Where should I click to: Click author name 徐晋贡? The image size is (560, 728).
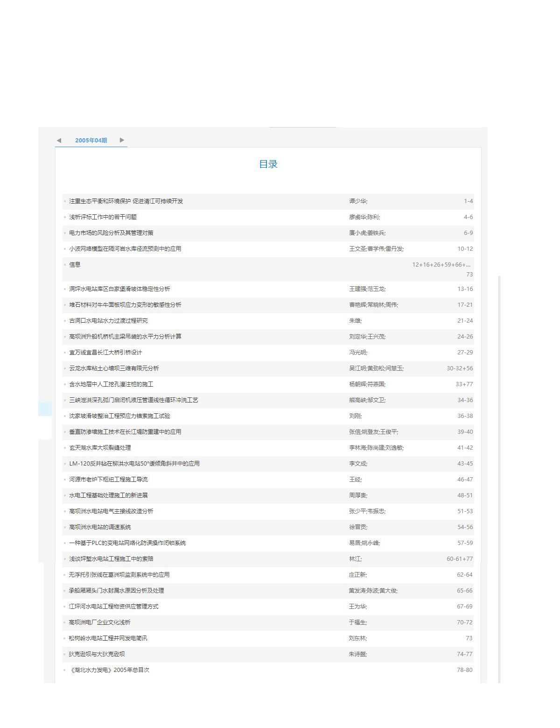358,527
